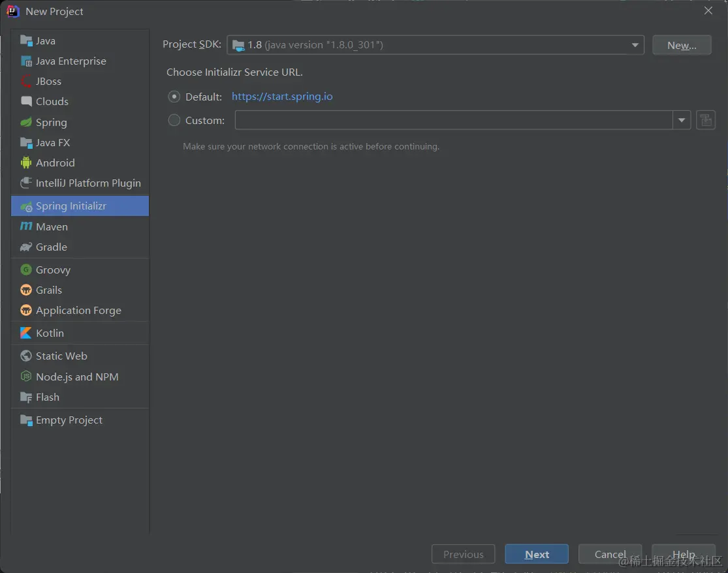Click the green Spring leaf icon
The height and width of the screenshot is (573, 728).
coord(26,123)
